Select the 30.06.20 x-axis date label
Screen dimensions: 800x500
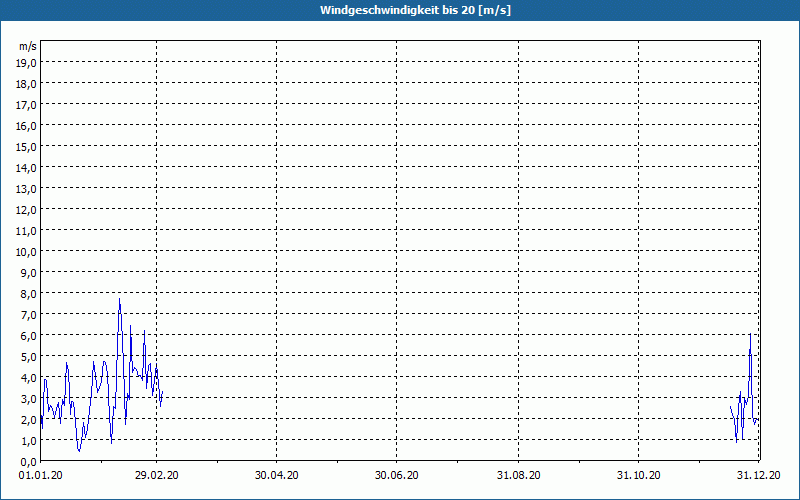(397, 476)
